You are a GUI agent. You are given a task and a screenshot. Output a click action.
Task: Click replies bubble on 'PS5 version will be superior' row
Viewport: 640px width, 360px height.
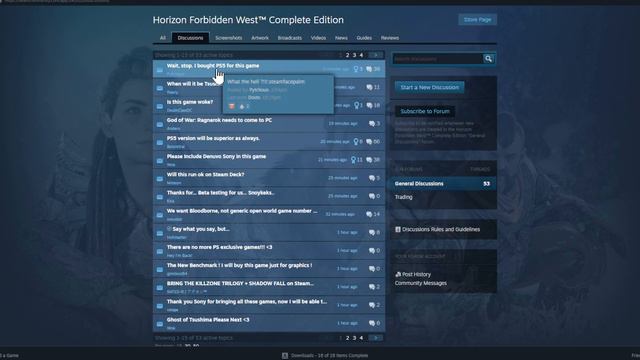point(369,142)
